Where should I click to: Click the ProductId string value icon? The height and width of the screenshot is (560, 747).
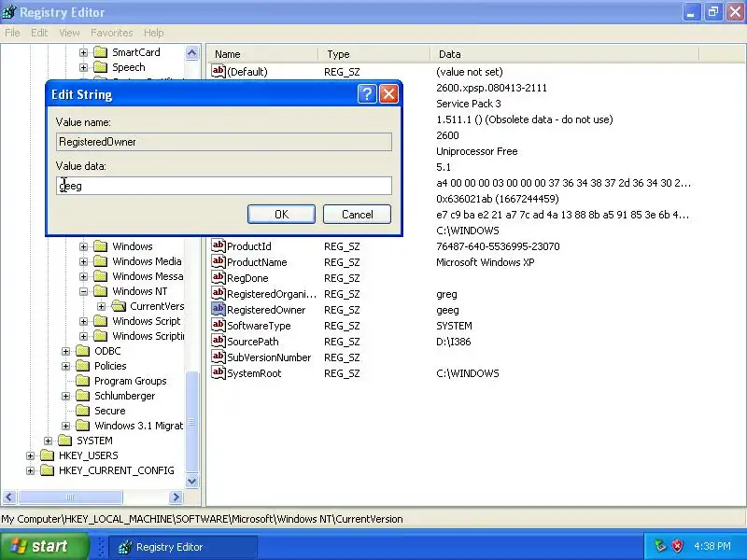pyautogui.click(x=218, y=245)
